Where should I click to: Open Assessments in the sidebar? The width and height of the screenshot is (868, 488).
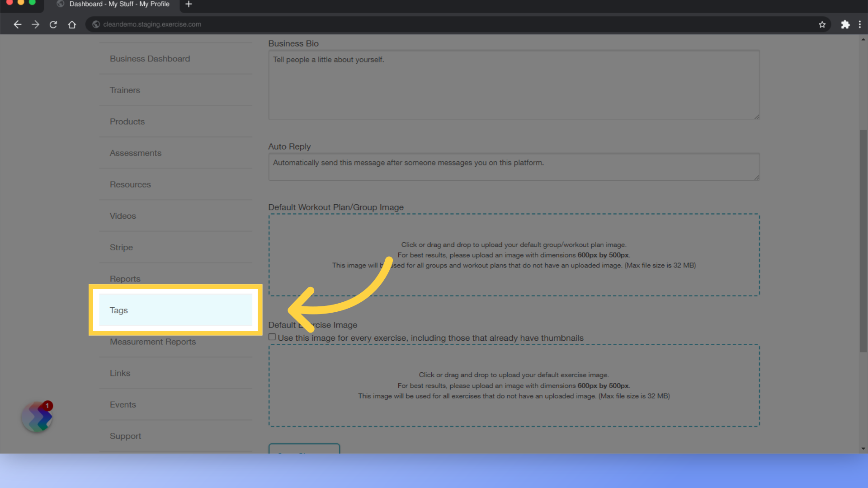176,153
